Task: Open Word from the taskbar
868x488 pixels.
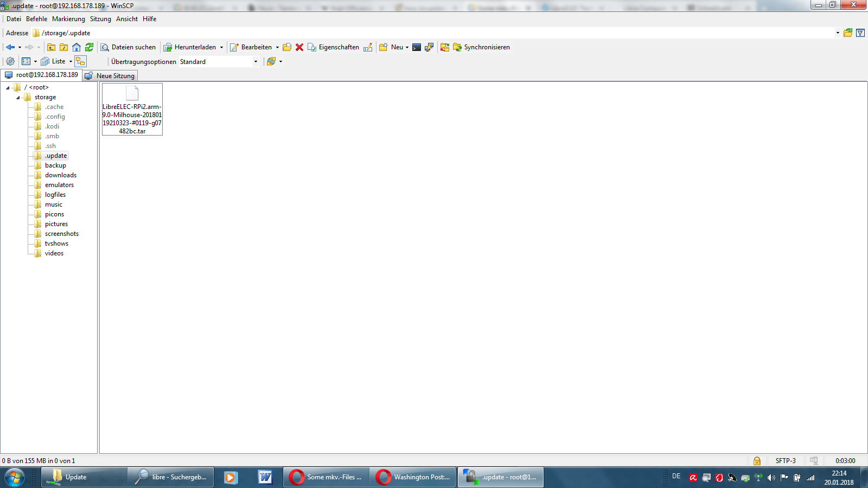Action: 265,477
